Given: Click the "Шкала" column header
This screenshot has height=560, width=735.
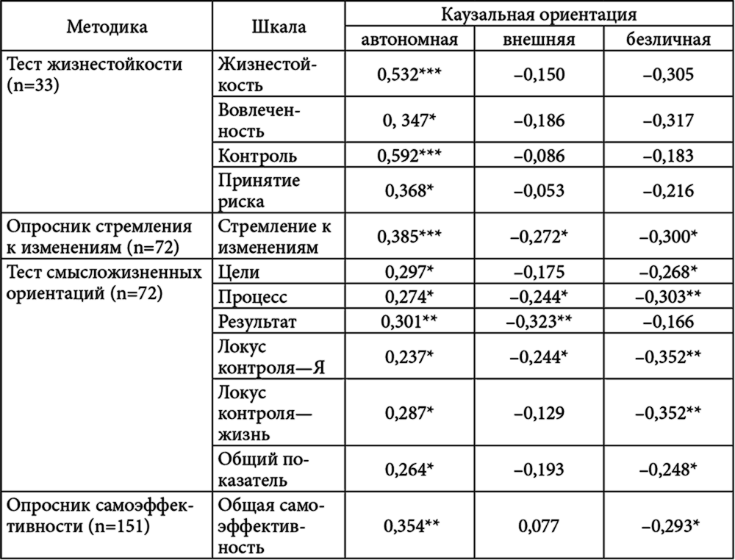Looking at the screenshot, I should click(x=279, y=27).
